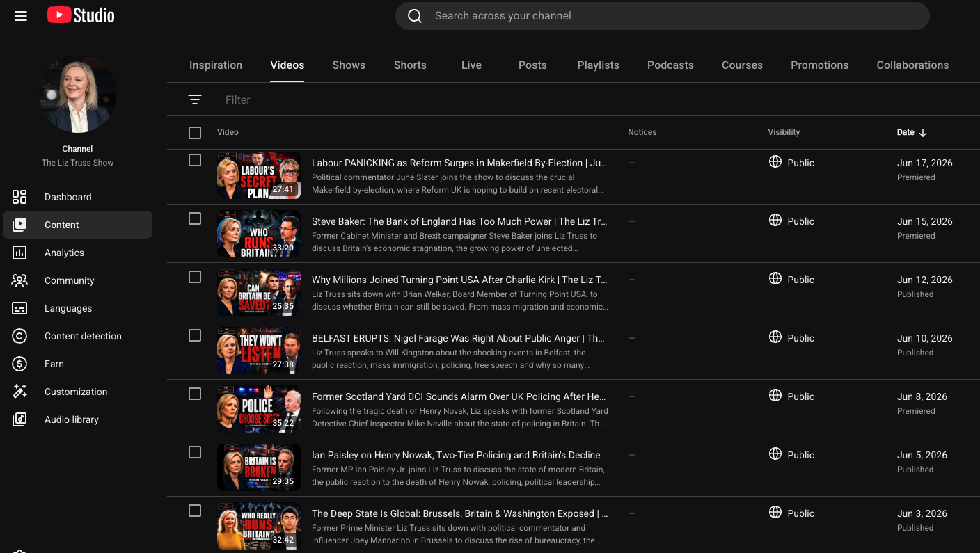Select checkbox for Turning Point USA video
The image size is (980, 553).
point(195,277)
